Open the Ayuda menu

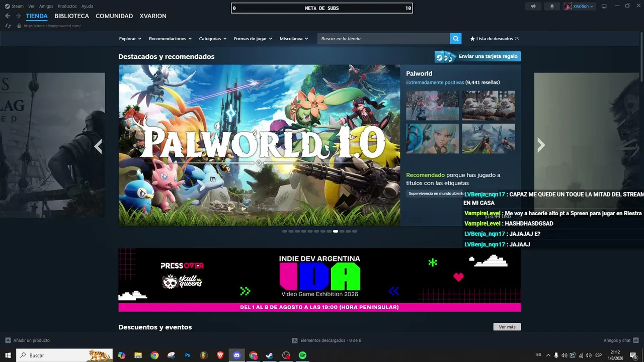pyautogui.click(x=87, y=7)
